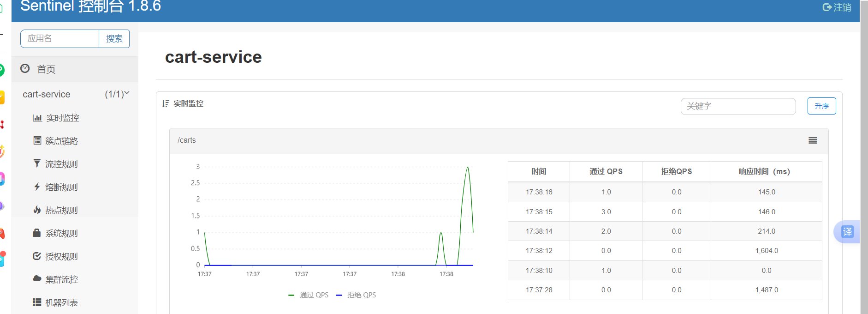This screenshot has width=868, height=314.
Task: Click the 17:38:16 time cell
Action: click(x=539, y=192)
